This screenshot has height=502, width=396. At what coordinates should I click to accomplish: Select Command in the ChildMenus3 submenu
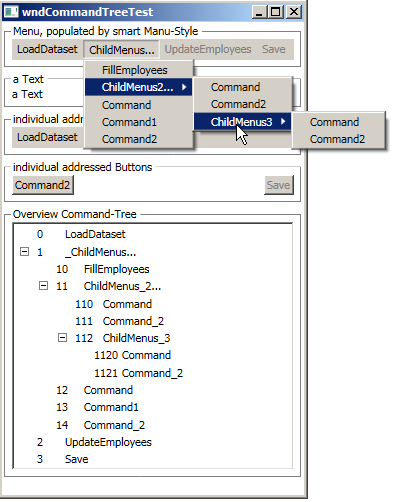click(x=339, y=122)
